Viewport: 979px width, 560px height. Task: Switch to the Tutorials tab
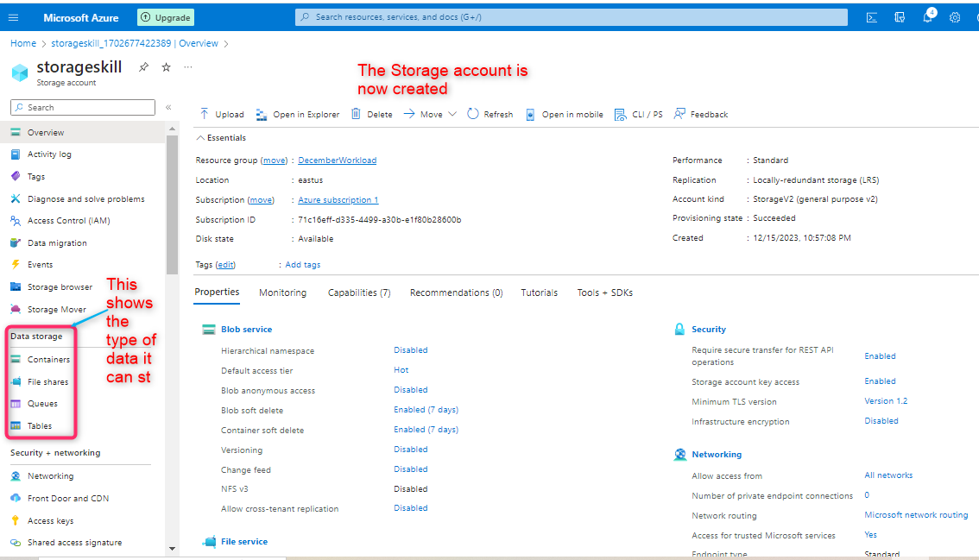(x=540, y=293)
